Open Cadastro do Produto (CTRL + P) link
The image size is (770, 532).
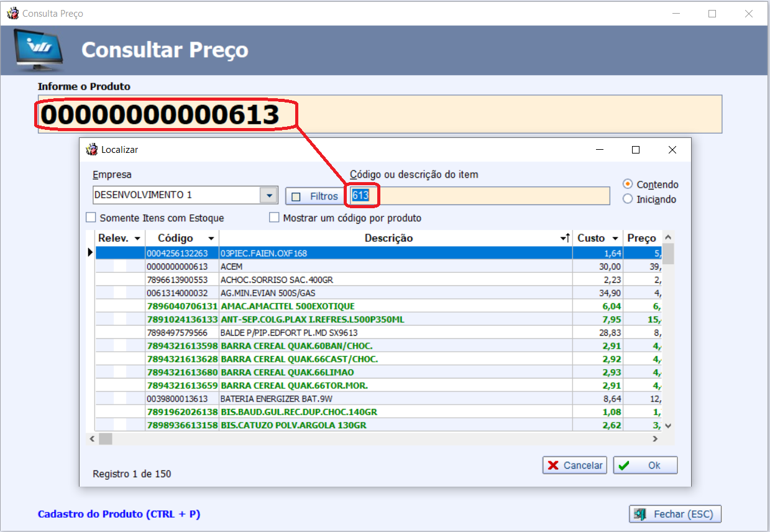(x=119, y=514)
